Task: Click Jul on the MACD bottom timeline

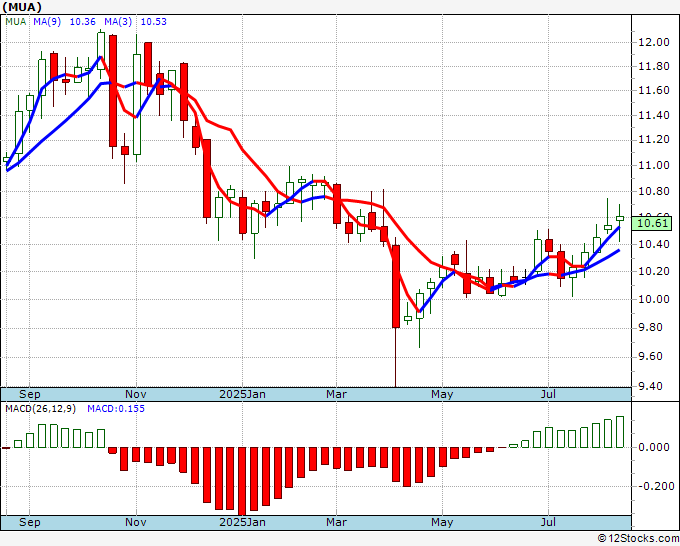Action: coord(549,522)
